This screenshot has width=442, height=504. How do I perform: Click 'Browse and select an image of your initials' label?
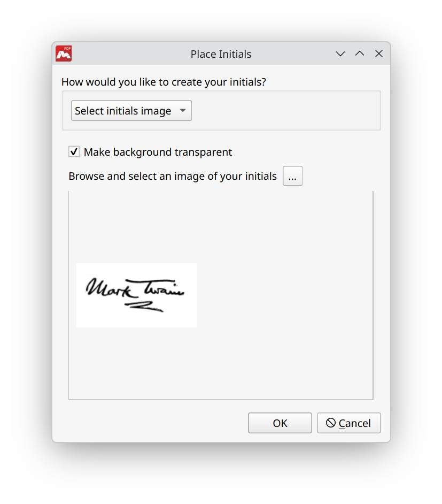point(173,176)
